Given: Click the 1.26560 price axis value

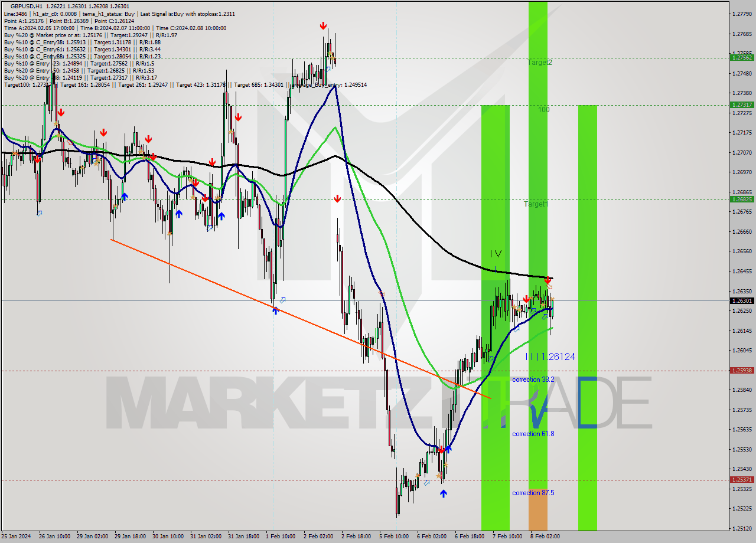Looking at the screenshot, I should (x=742, y=251).
